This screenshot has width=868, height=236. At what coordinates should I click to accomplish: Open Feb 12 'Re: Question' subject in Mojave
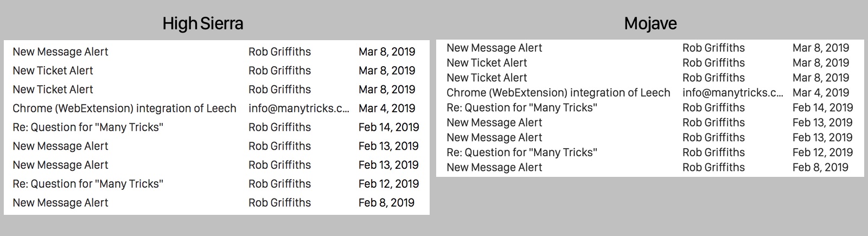pyautogui.click(x=522, y=152)
